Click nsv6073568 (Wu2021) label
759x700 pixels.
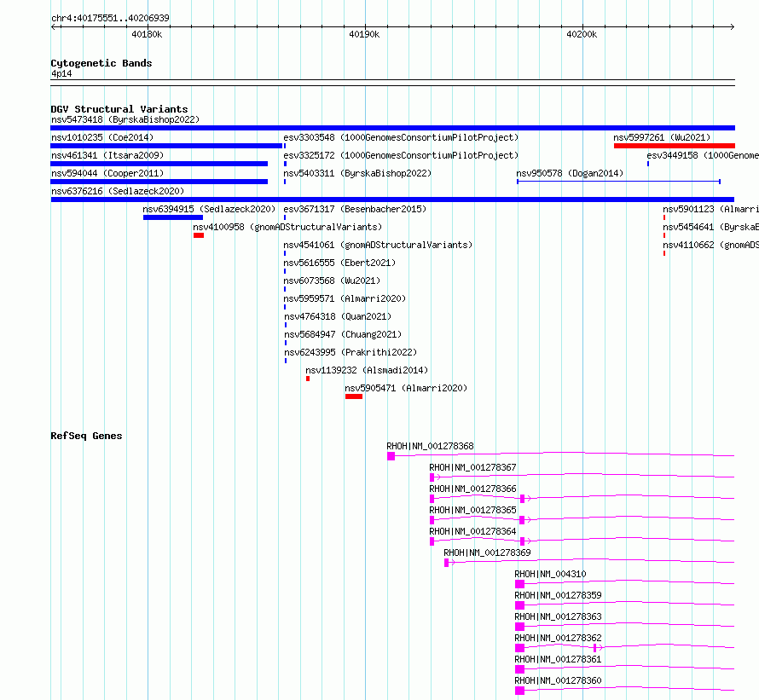[x=332, y=281]
